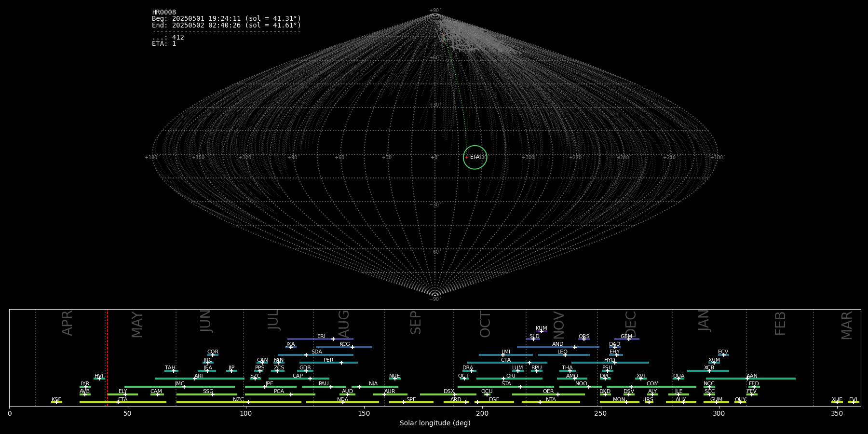Select the ERI shower label
Viewport: 868px width, 434px height.
click(x=321, y=336)
